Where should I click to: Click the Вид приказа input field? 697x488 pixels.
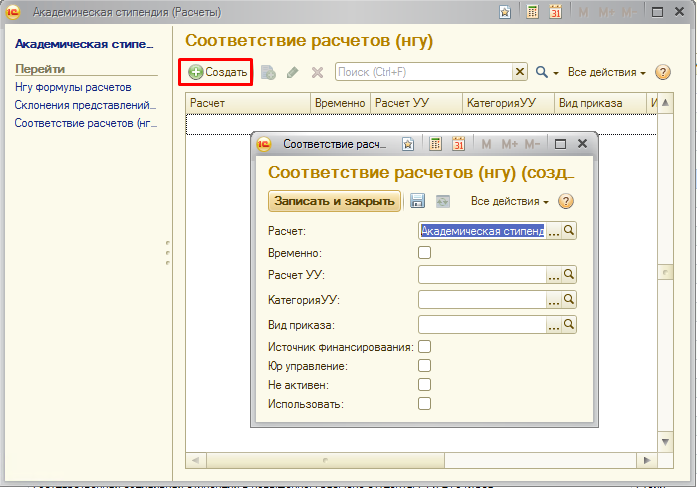tap(482, 324)
